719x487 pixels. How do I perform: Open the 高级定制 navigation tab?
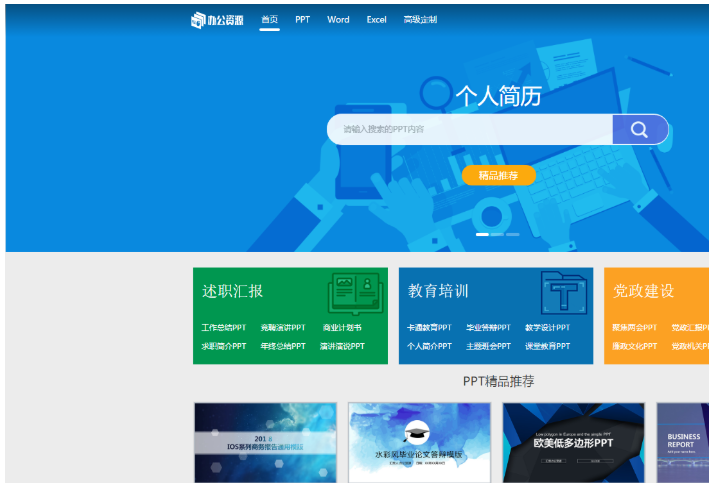pos(420,20)
